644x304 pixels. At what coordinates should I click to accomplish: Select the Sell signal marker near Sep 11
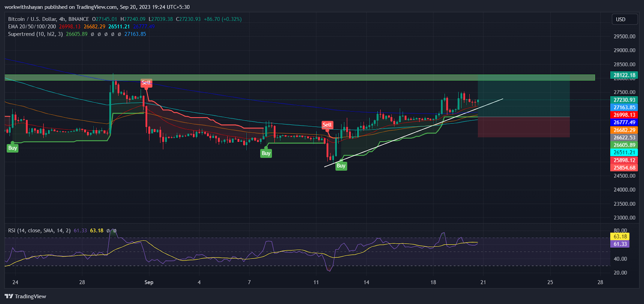[x=327, y=125]
